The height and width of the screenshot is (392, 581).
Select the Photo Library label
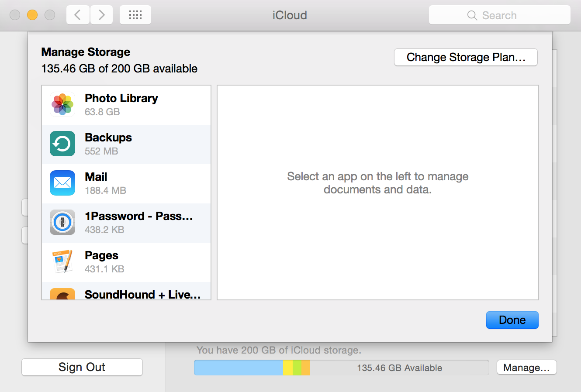121,98
